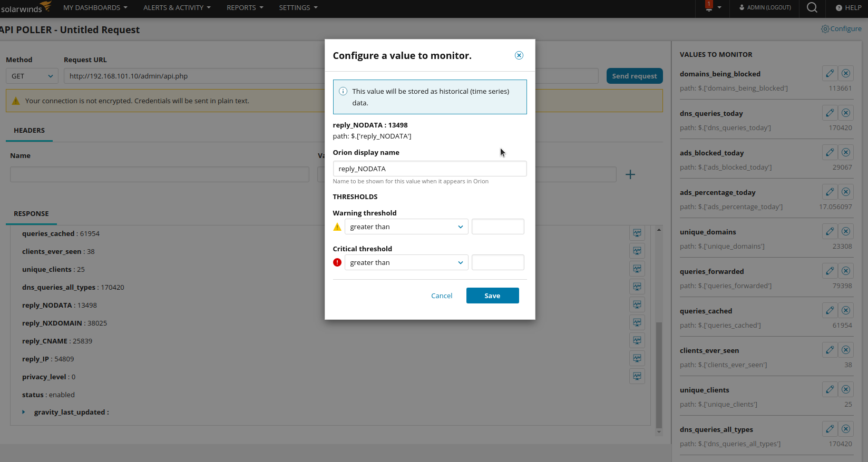Open the My Dashboards menu
The height and width of the screenshot is (462, 868).
coord(95,7)
